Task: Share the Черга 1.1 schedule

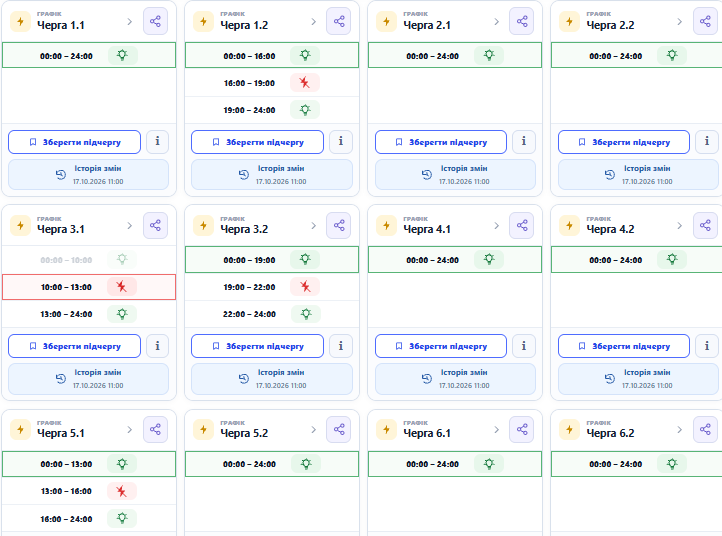Action: [x=155, y=21]
